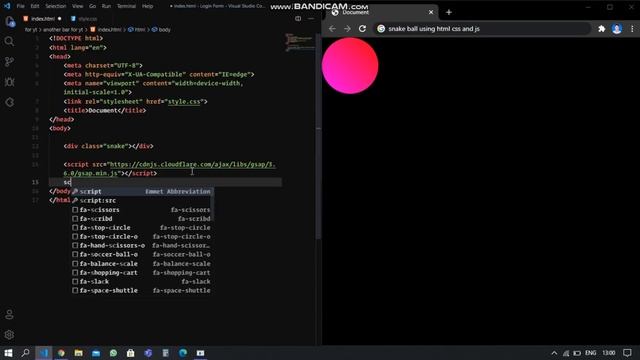Open WhatsApp from the taskbar
The width and height of the screenshot is (640, 360).
pos(113,353)
